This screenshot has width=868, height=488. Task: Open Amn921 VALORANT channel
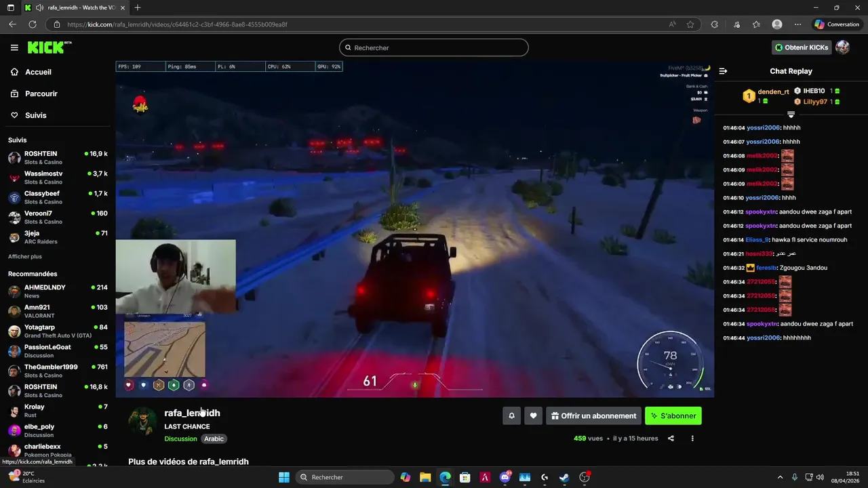[x=58, y=310]
